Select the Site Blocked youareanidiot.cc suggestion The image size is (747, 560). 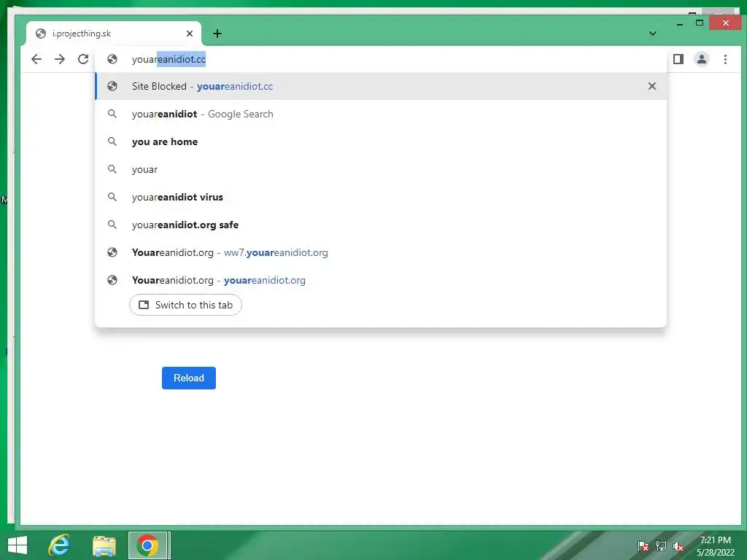(381, 86)
